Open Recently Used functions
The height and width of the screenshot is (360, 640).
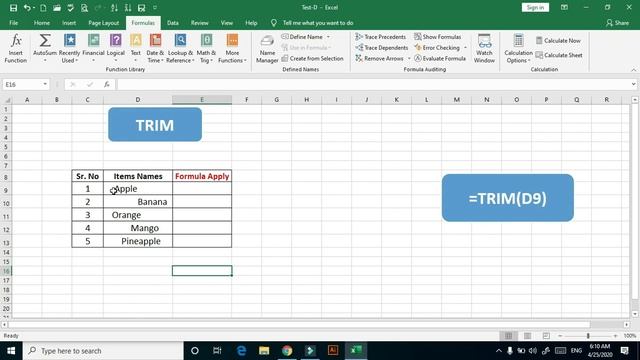pos(69,49)
